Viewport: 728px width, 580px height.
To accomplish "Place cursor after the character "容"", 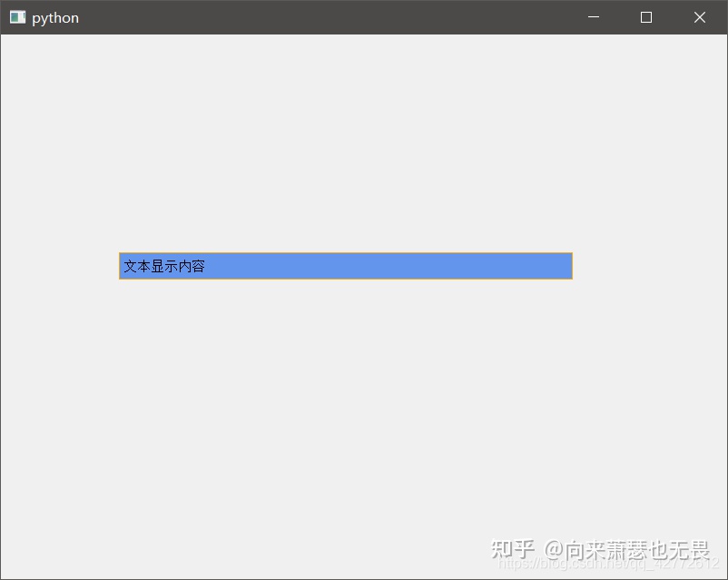I will [x=206, y=266].
